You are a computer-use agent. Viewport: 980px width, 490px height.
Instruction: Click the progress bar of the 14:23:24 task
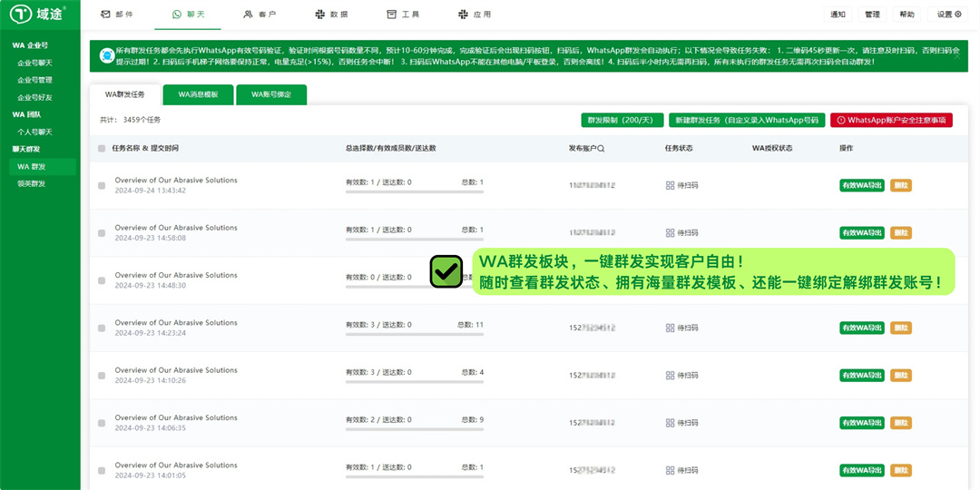click(x=415, y=334)
